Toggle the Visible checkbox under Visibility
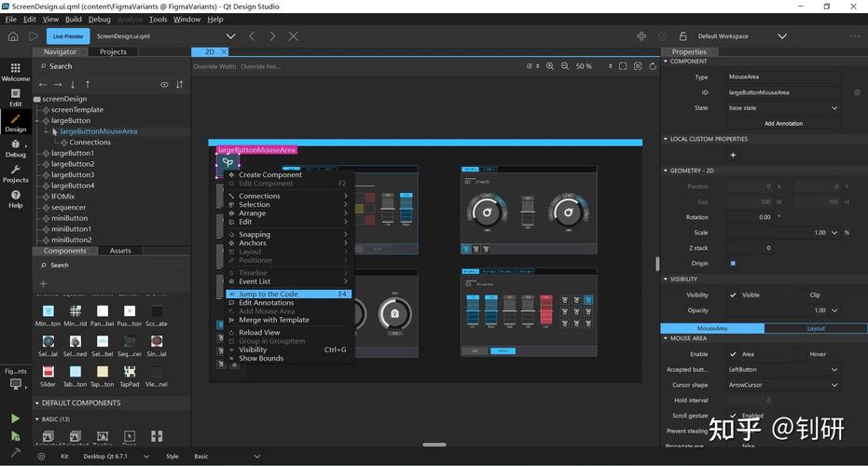 click(733, 295)
